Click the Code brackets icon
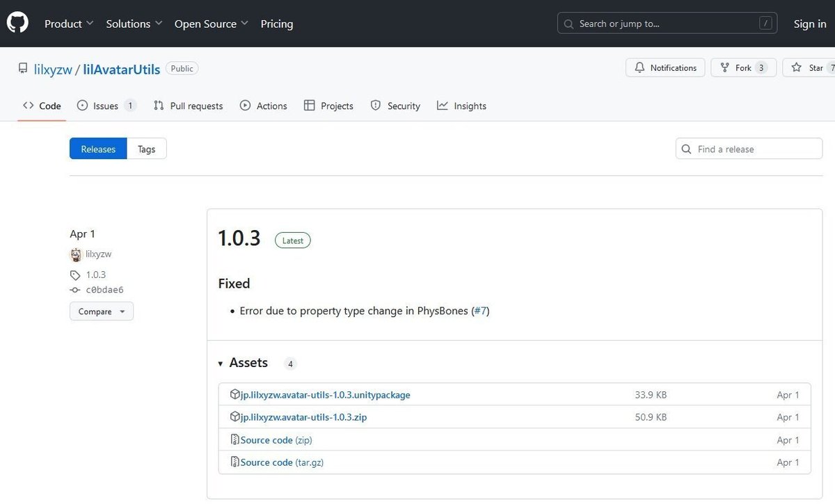The width and height of the screenshot is (835, 504). (x=29, y=106)
